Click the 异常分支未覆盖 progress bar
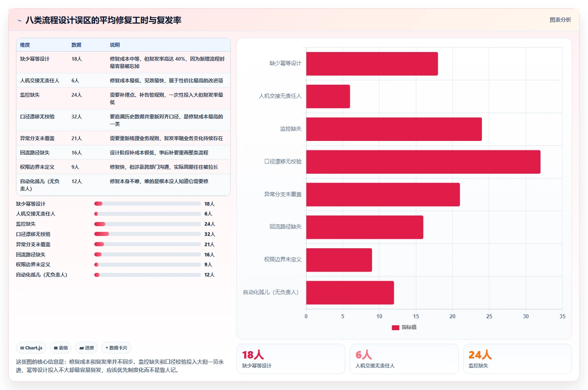 [148, 244]
